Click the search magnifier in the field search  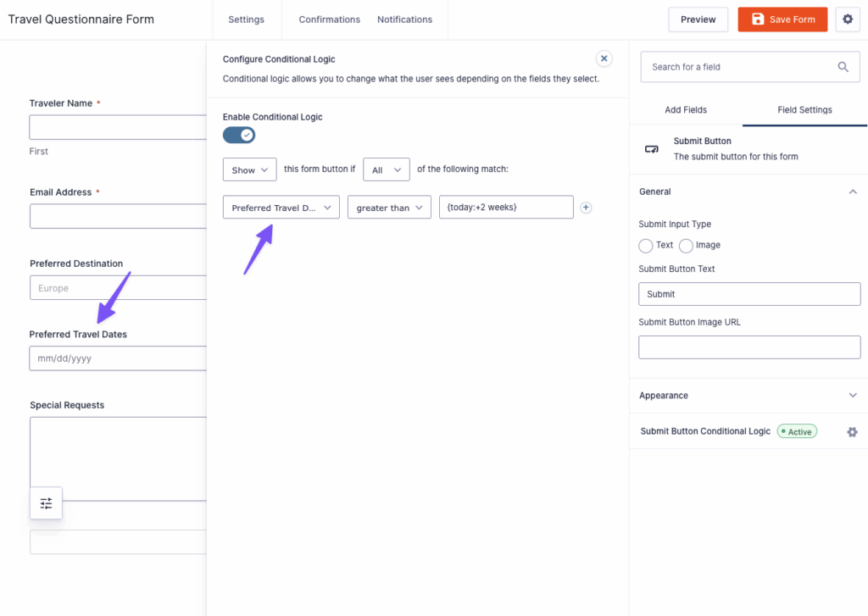pos(843,66)
